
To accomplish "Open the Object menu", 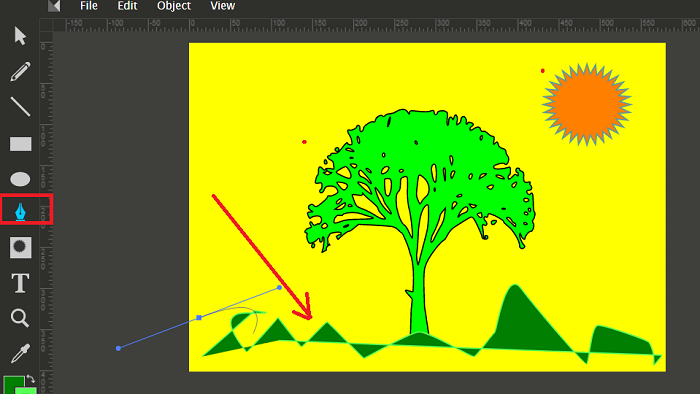I will 174,6.
